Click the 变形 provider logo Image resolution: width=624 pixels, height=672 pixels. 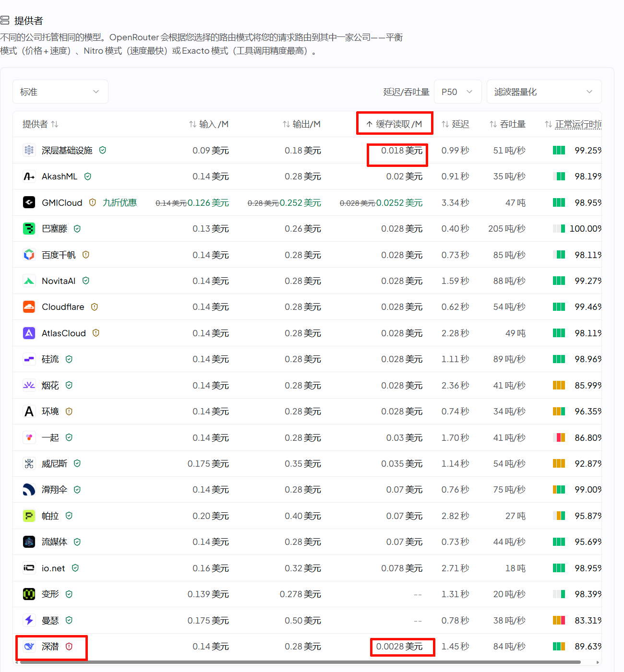[29, 594]
